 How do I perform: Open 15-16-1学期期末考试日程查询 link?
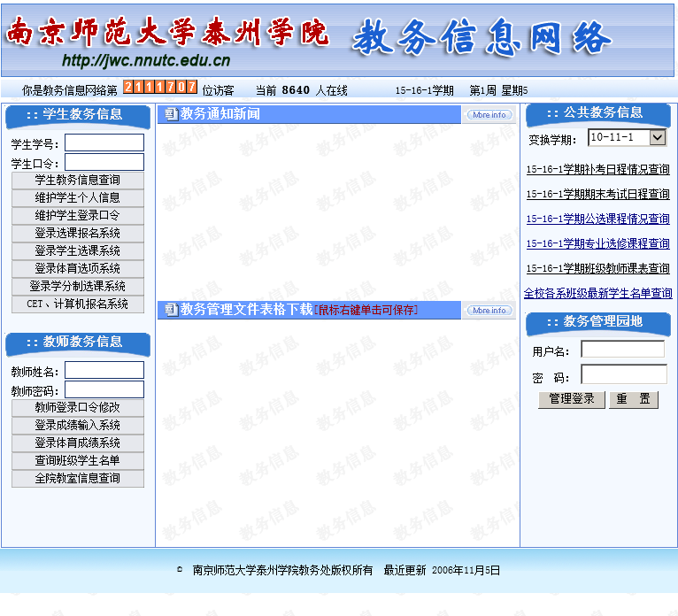598,194
